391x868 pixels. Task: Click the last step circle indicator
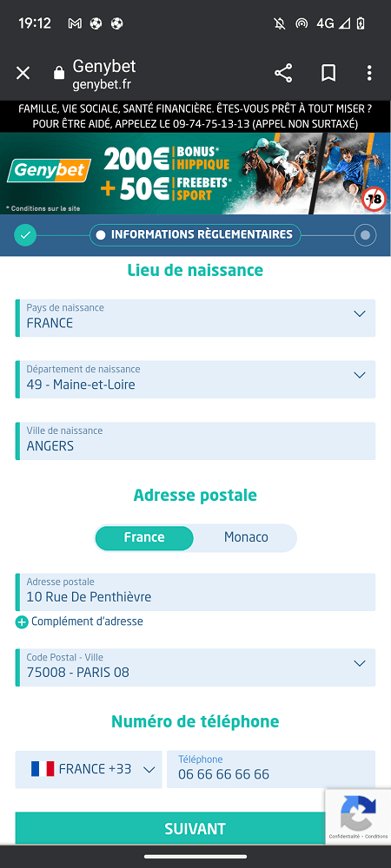click(x=365, y=234)
